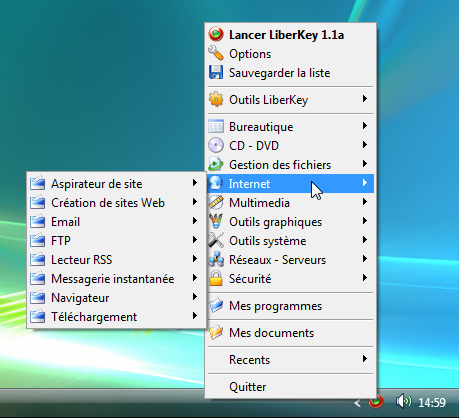This screenshot has height=418, width=459.
Task: Select Lancer LiberKey 1.1a
Action: click(x=286, y=35)
